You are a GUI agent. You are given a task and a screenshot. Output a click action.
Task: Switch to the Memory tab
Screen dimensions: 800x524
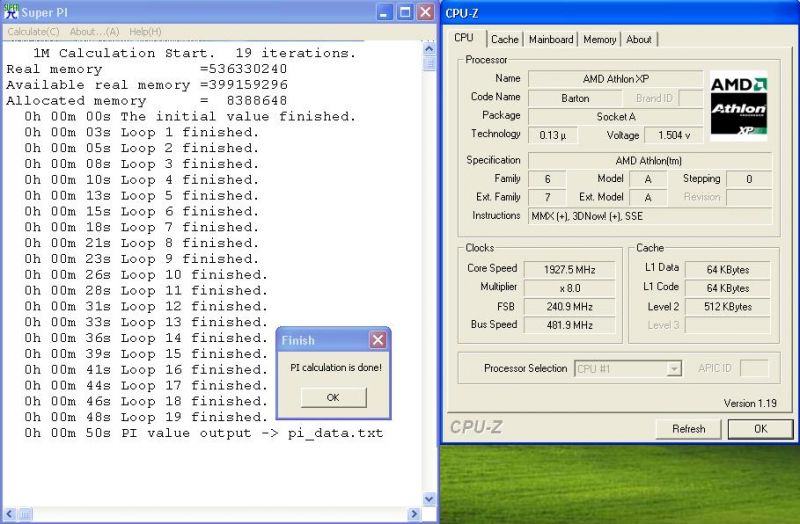599,39
